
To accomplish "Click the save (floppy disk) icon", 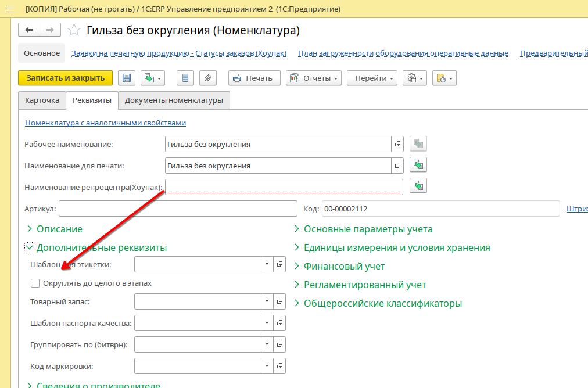I will click(x=127, y=78).
